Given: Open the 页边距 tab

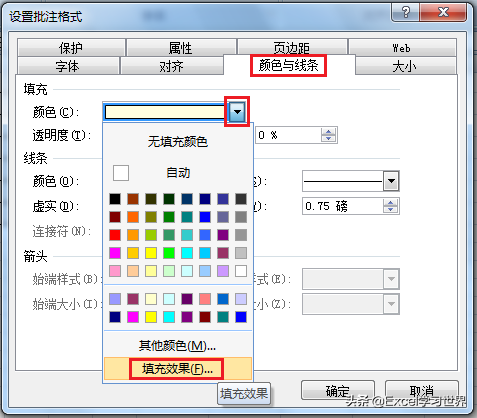Looking at the screenshot, I should (292, 47).
